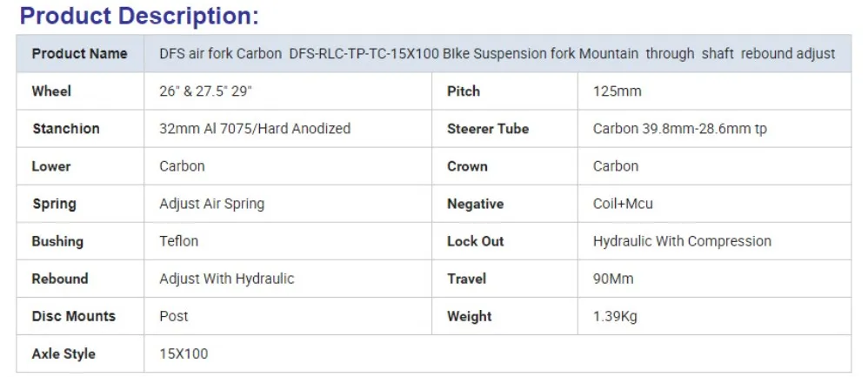Click the Axle Style value 15X100
This screenshot has height=377, width=868.
point(184,353)
